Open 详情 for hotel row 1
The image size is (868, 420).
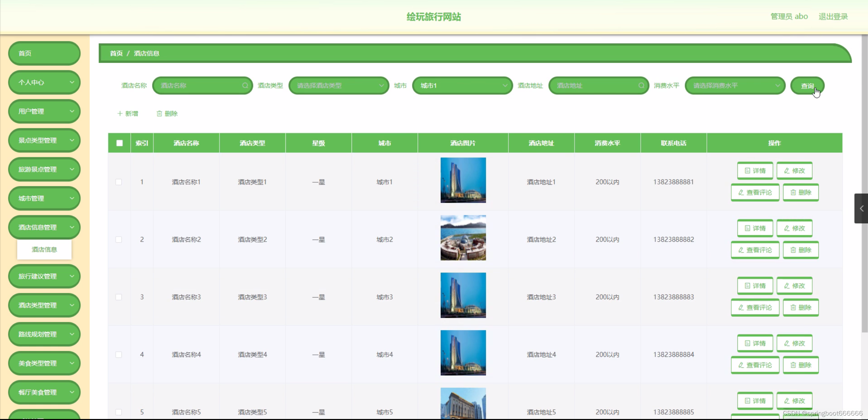pos(755,170)
